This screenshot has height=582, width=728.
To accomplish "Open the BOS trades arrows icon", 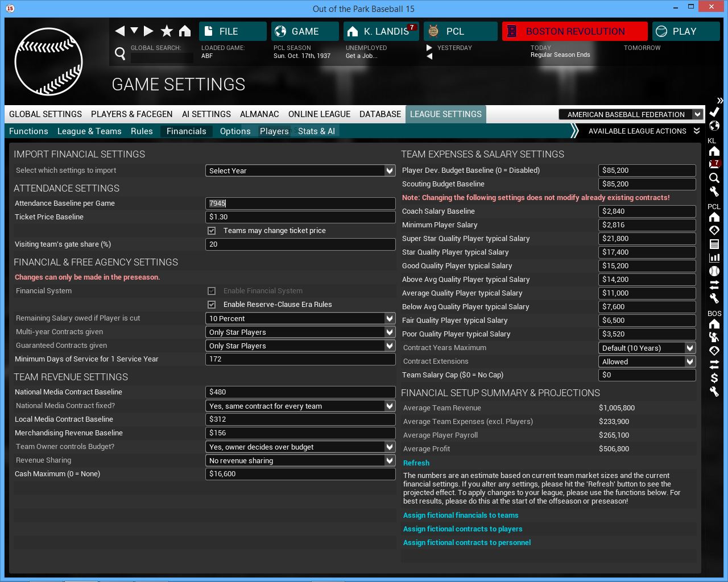I will click(714, 364).
